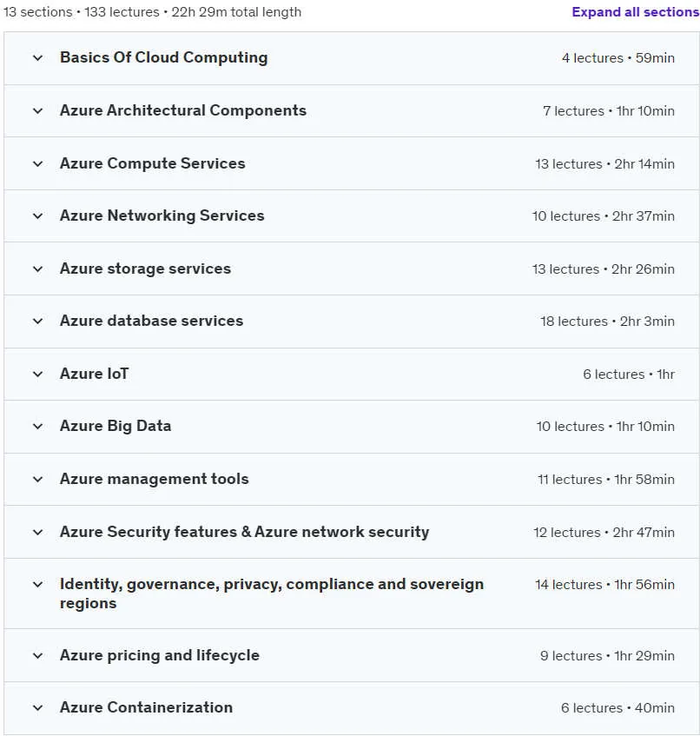Expand chevron beside Azure Big Data
Screen dimensions: 700x736
pos(38,427)
